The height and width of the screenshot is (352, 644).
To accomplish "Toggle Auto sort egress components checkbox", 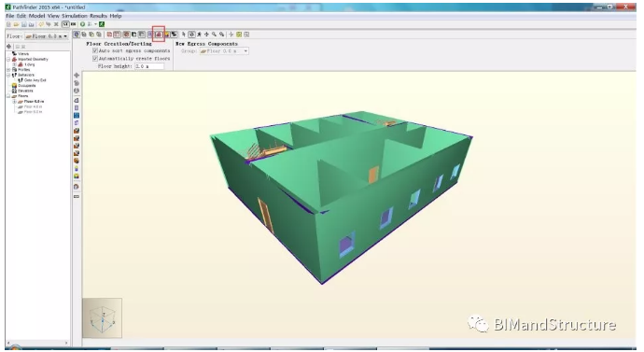I will tap(95, 50).
